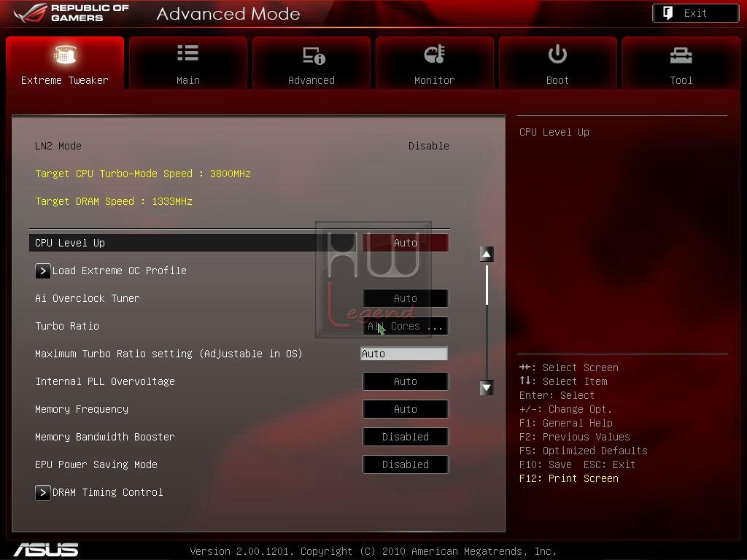Toggle Memory Bandwidth Booster Disabled option
The image size is (747, 560).
click(x=406, y=437)
